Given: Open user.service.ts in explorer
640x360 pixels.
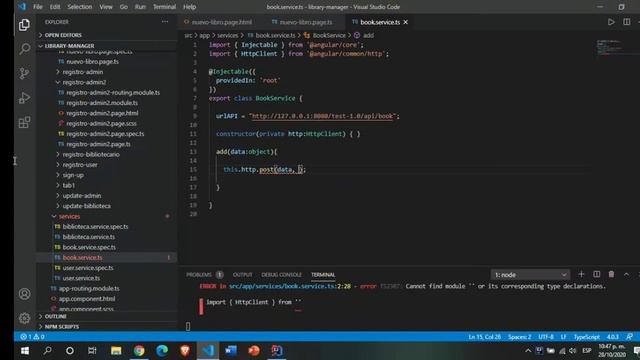Looking at the screenshot, I should coord(81,278).
